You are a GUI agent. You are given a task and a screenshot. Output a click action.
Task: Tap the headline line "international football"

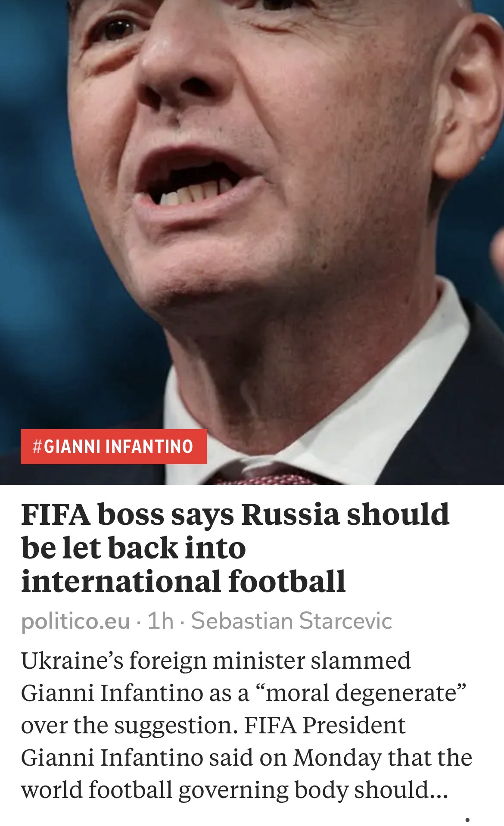183,580
